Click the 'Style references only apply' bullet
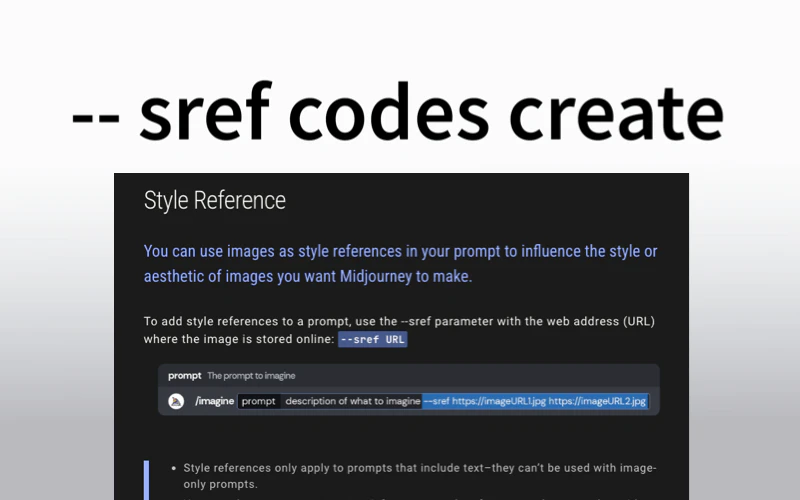Screen dimensions: 800x500 (419, 476)
